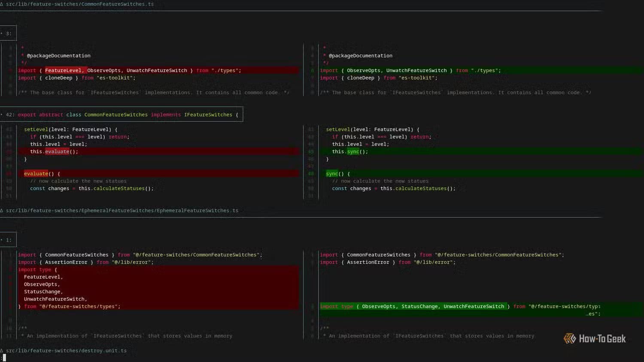Click the added method line "sync() {"
644x362 pixels.
[x=481, y=174]
